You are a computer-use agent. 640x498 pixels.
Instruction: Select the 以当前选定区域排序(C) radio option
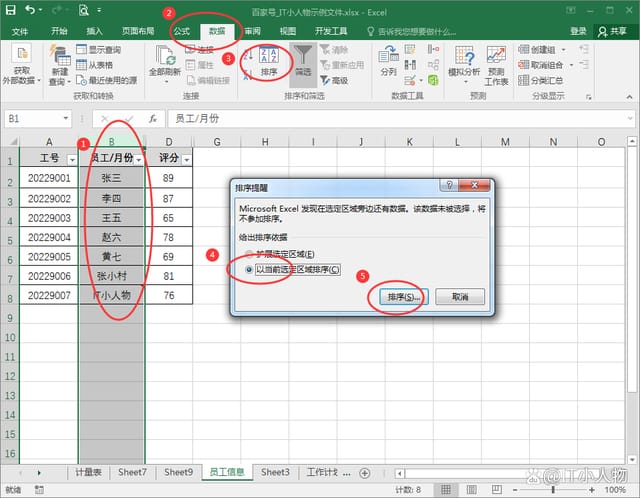coord(249,269)
